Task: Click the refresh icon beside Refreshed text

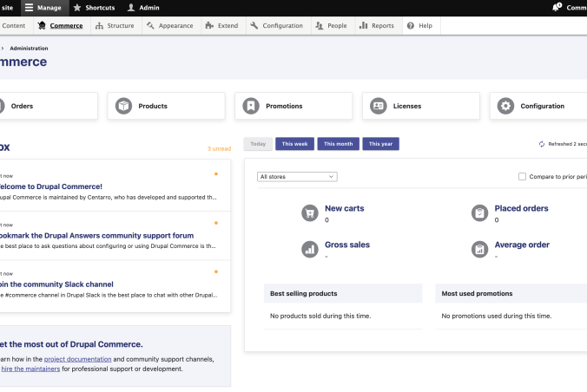Action: tap(542, 144)
